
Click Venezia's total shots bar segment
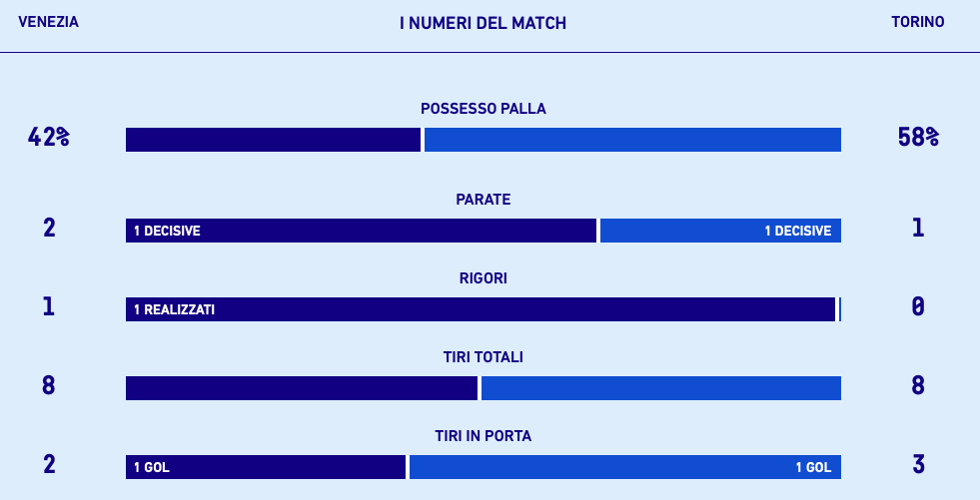(x=302, y=388)
